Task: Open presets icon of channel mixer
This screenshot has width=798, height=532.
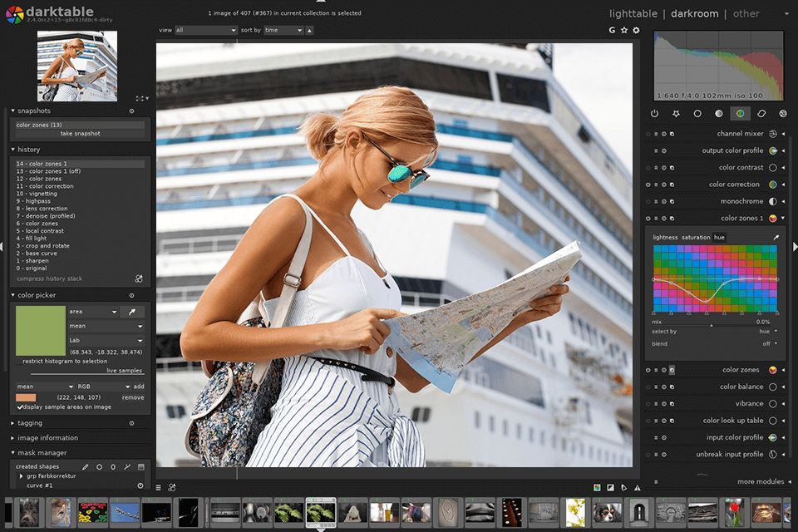Action: pos(656,134)
